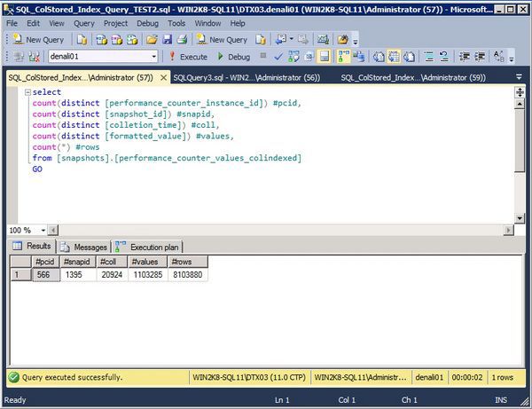The image size is (532, 409).
Task: Expand the Navigate Backward dropdown arrow
Action: tap(292, 39)
